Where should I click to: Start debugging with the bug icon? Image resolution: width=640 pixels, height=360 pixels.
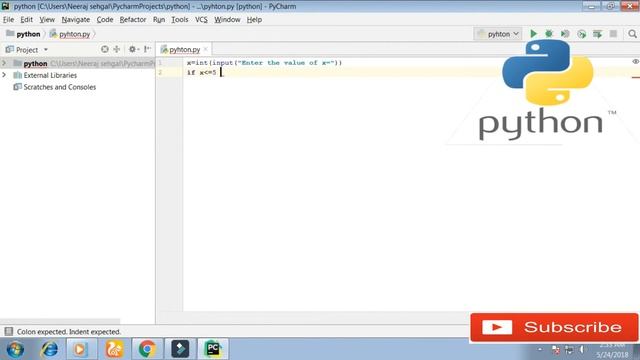[549, 34]
